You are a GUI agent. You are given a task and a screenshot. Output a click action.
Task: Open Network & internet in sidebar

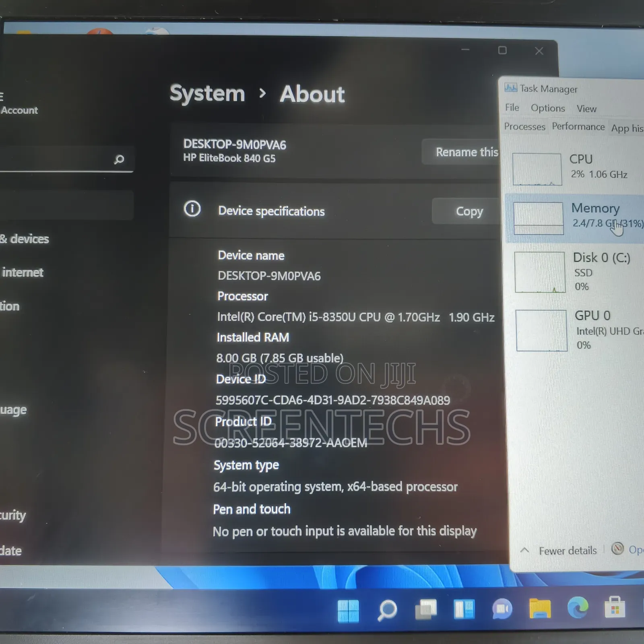[x=22, y=272]
